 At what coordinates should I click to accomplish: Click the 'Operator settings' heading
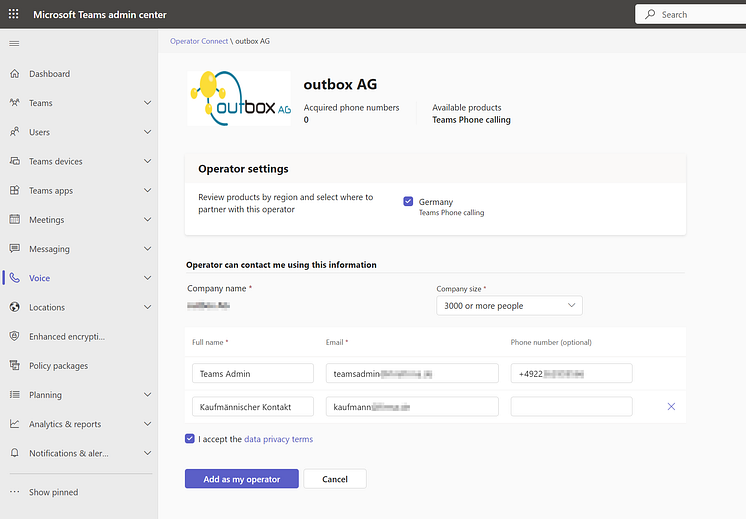243,169
